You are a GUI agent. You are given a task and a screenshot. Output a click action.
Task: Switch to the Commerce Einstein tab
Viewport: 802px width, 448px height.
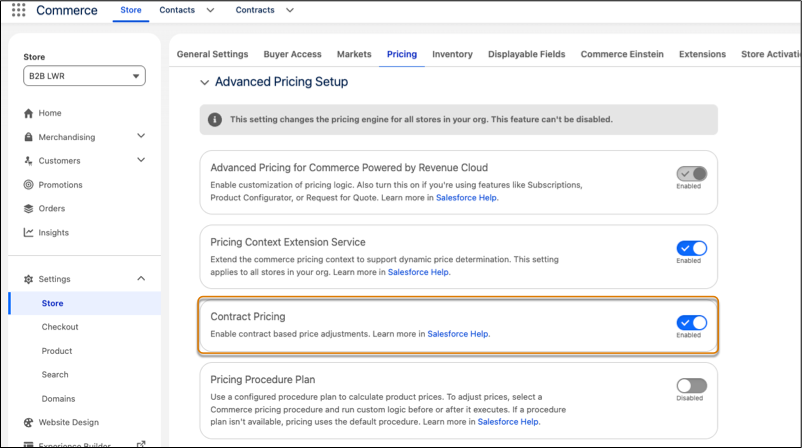tap(622, 54)
